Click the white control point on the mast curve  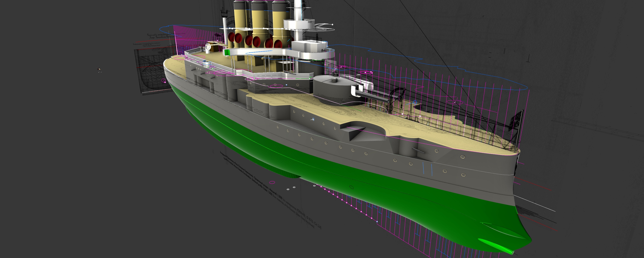[x=332, y=24]
